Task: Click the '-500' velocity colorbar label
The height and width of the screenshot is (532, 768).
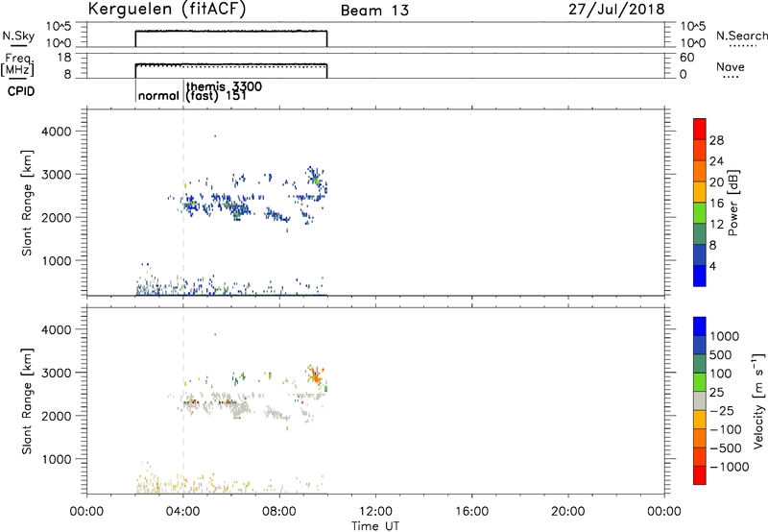Action: point(725,448)
